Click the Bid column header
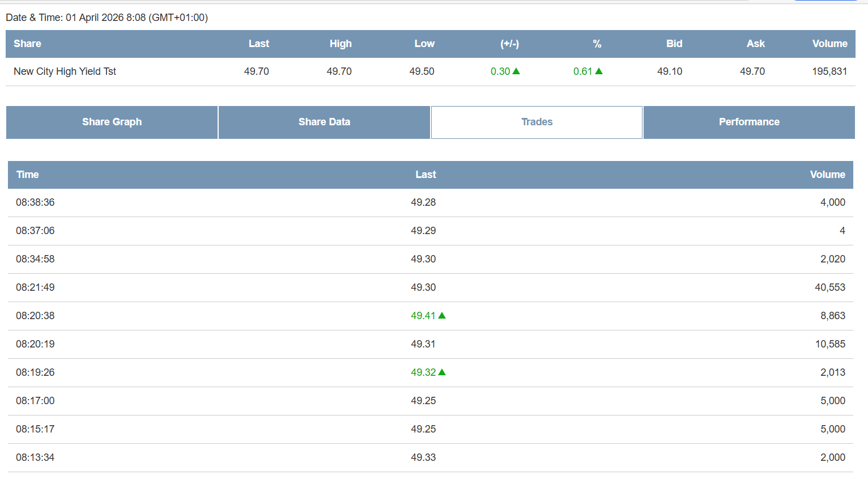The image size is (868, 479). pos(674,44)
